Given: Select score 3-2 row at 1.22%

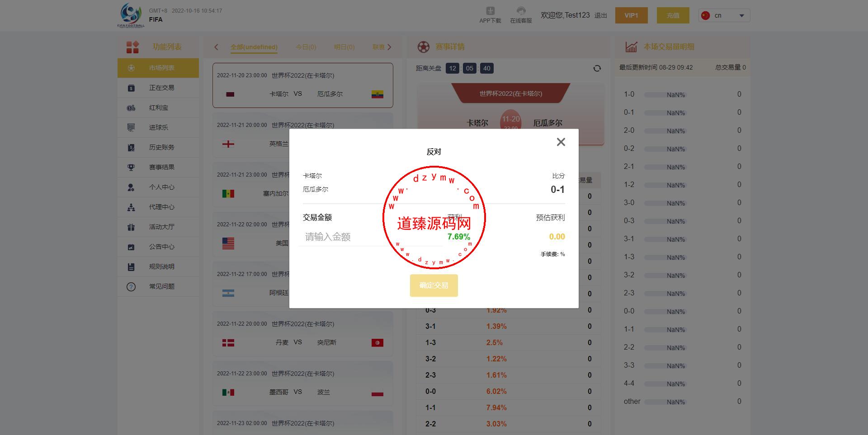Looking at the screenshot, I should click(509, 359).
